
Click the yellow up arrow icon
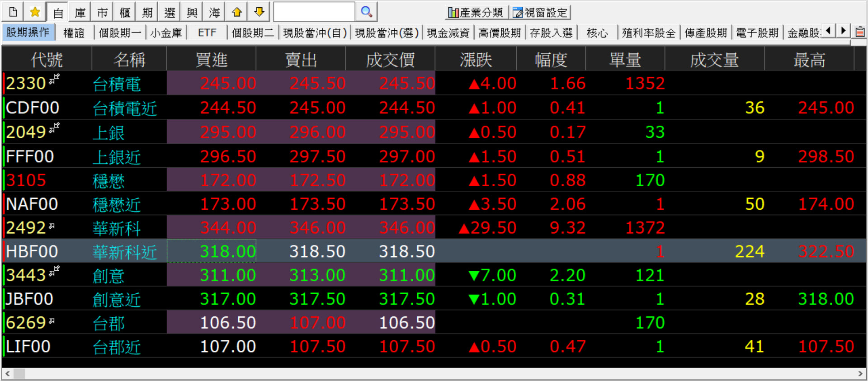coord(237,12)
